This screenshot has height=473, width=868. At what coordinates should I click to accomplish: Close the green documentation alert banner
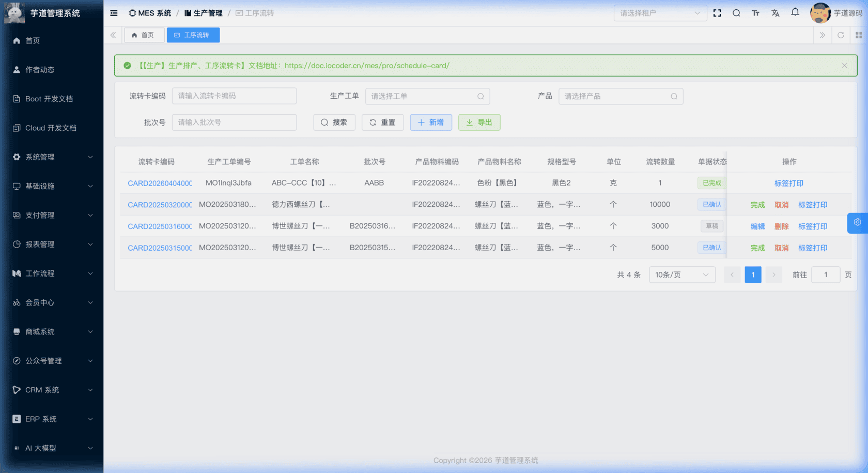[844, 66]
